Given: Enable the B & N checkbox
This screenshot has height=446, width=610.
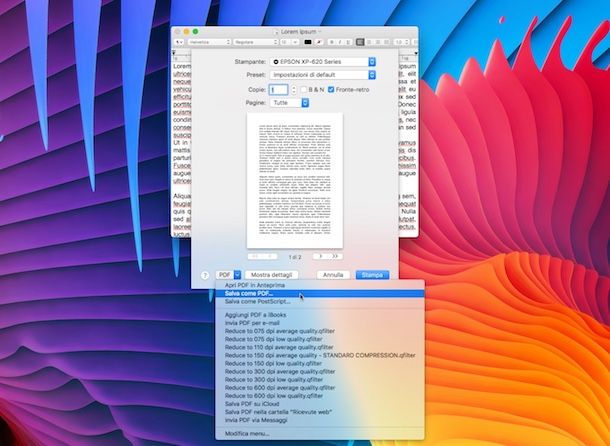Looking at the screenshot, I should 303,90.
